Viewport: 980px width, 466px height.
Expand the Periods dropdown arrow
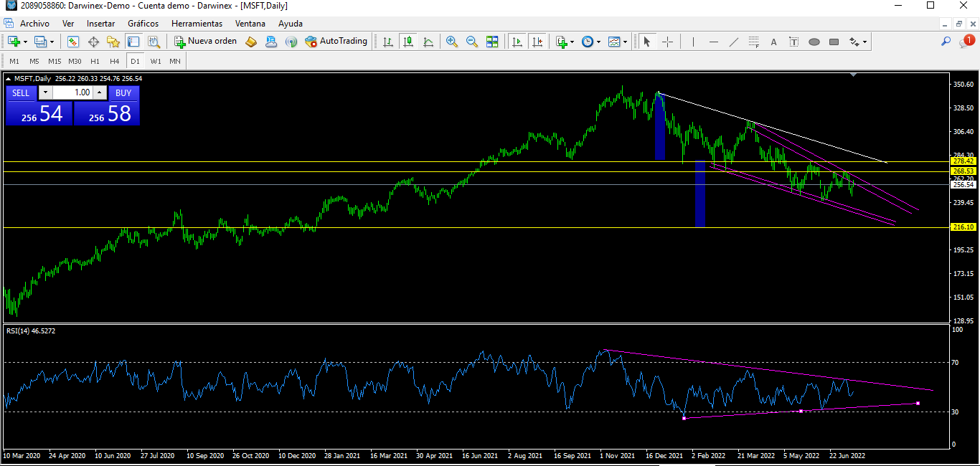(x=599, y=42)
